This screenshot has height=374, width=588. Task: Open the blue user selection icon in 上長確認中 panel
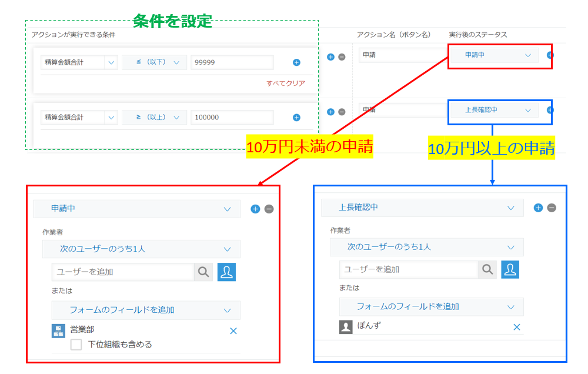(510, 269)
